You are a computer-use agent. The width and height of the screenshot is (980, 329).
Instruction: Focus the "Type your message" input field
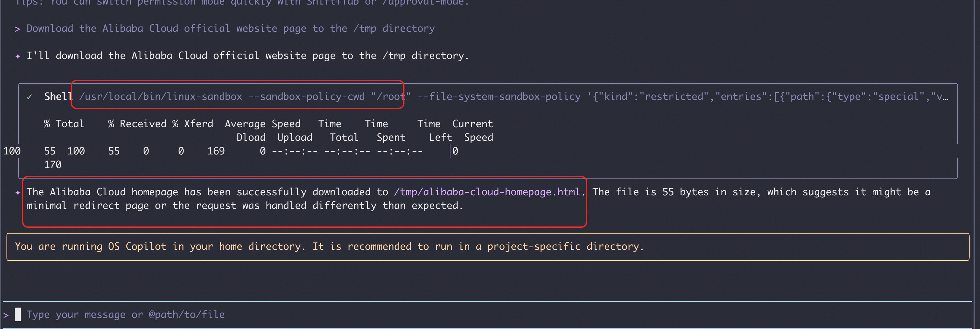(x=125, y=314)
